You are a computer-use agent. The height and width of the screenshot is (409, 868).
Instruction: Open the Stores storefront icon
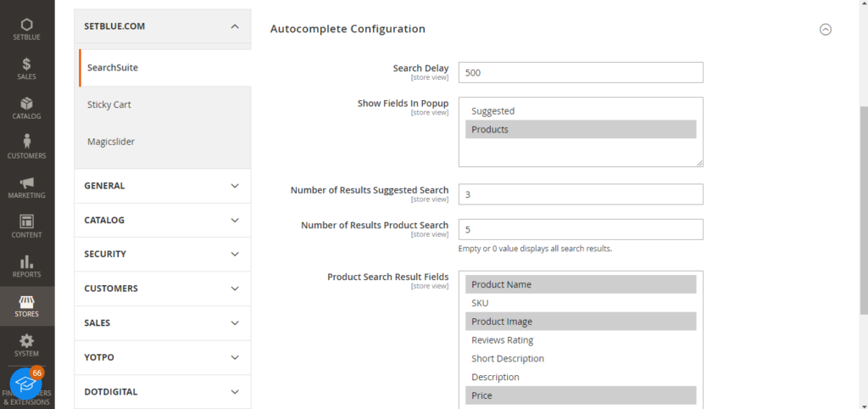point(26,305)
